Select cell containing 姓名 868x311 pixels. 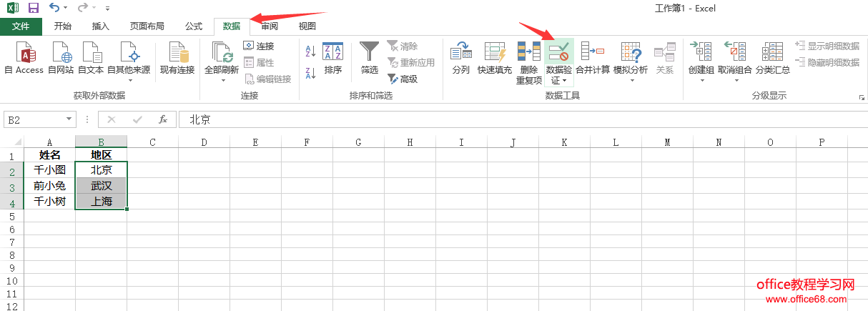point(49,155)
